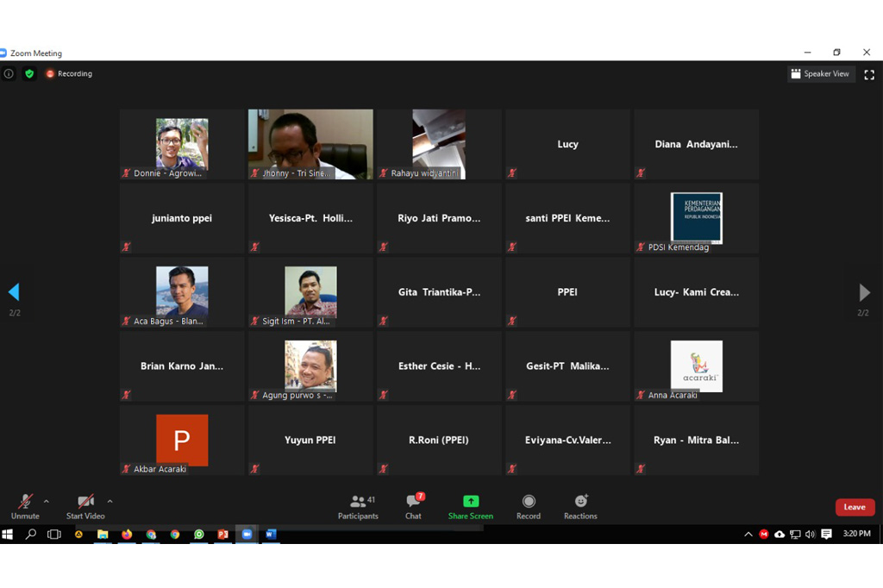Click the Recording indicator
Image resolution: width=883 pixels, height=588 pixels.
pyautogui.click(x=69, y=74)
